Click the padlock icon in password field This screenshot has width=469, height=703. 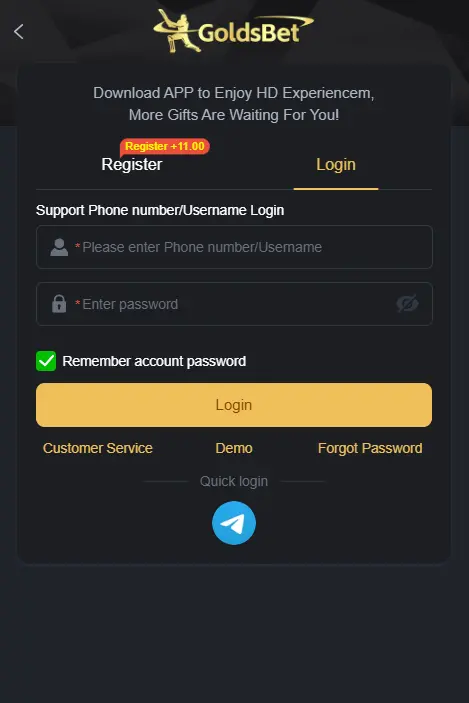59,304
